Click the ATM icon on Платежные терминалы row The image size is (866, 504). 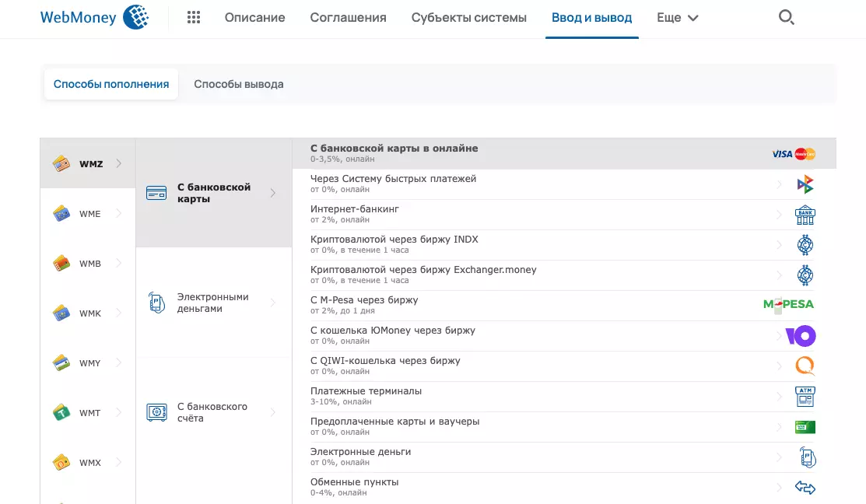pos(805,396)
